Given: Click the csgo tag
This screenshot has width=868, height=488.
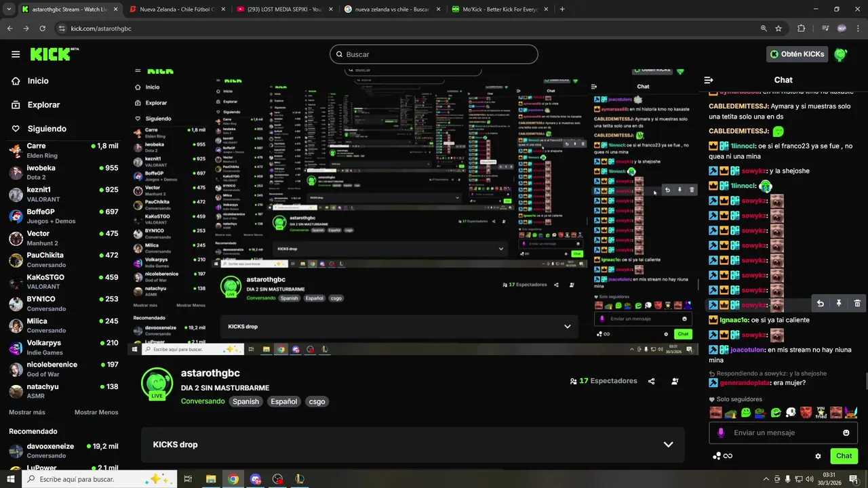Looking at the screenshot, I should pos(317,401).
